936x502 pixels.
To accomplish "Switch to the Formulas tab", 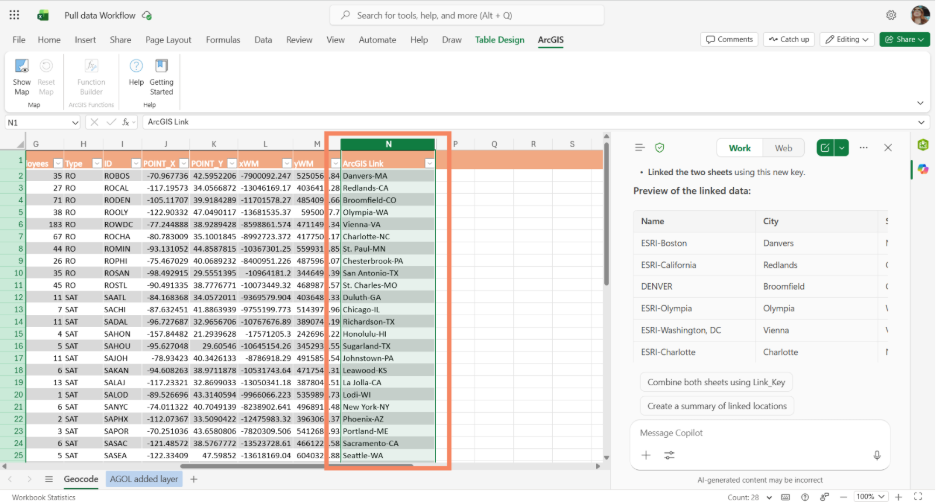I will 223,39.
